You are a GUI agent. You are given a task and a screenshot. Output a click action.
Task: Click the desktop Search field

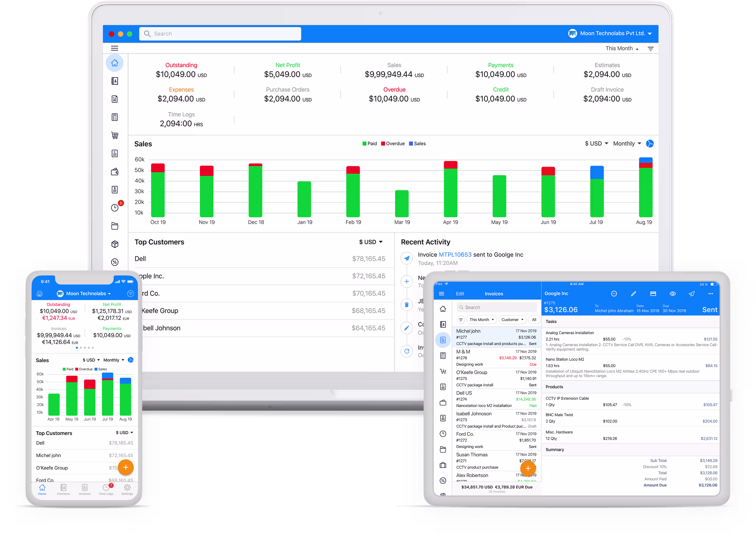point(220,34)
